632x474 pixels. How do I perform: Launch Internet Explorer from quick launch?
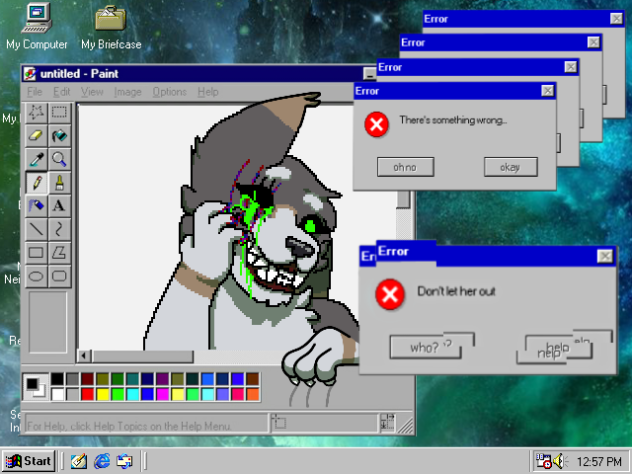(102, 461)
